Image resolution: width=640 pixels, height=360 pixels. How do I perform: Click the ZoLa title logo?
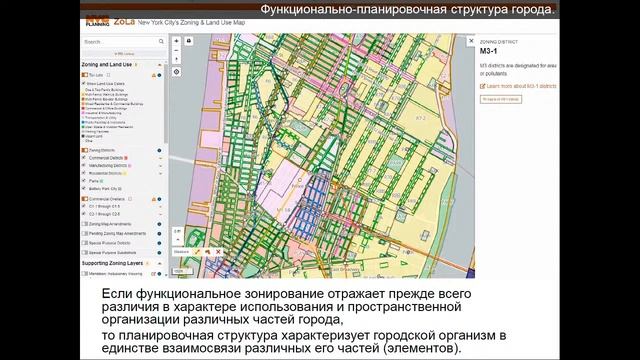coord(124,22)
